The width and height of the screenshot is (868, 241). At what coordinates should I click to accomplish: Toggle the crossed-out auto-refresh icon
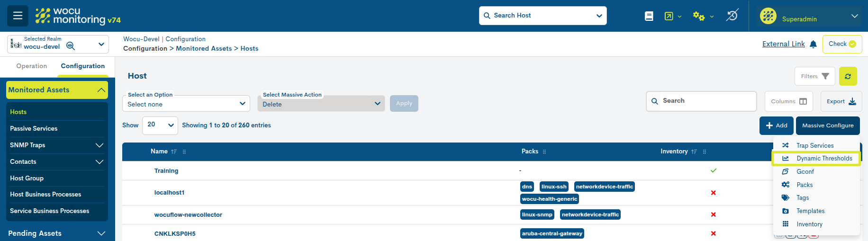pos(732,16)
